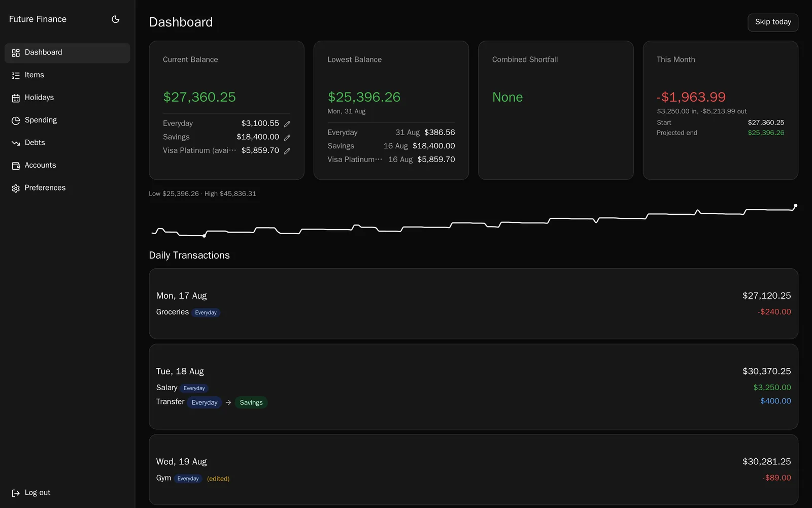
Task: Click the Combined Shortfall None value
Action: [507, 97]
